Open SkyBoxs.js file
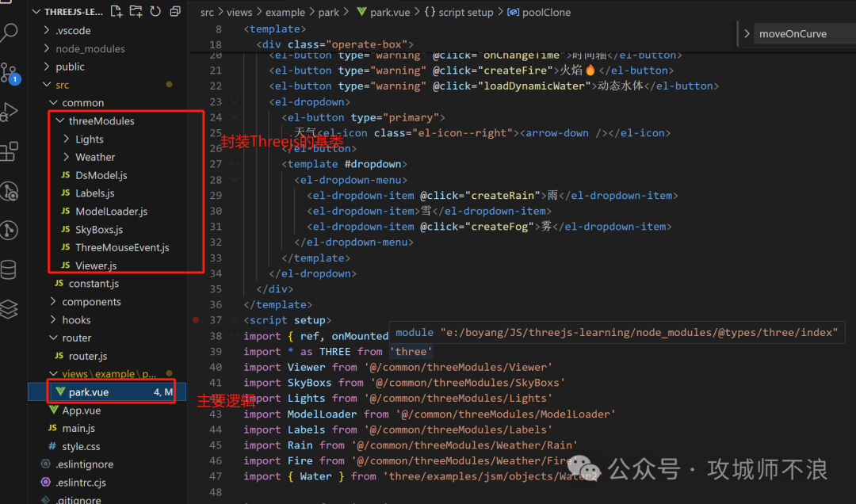Image resolution: width=856 pixels, height=504 pixels. pyautogui.click(x=99, y=230)
